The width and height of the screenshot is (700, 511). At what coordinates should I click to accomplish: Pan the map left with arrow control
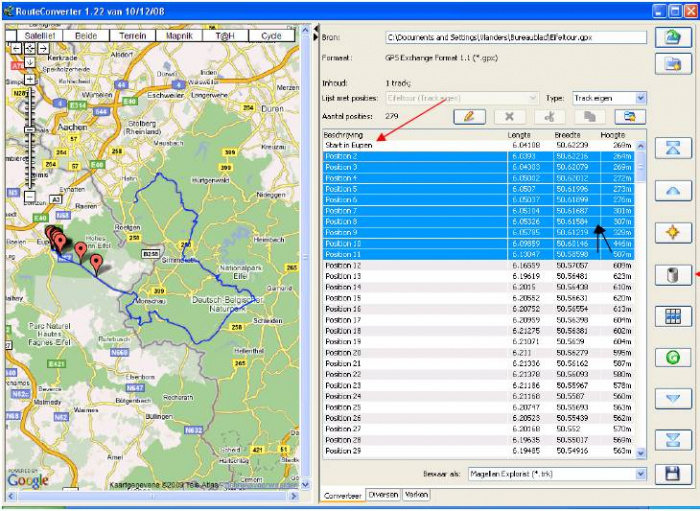(x=16, y=49)
